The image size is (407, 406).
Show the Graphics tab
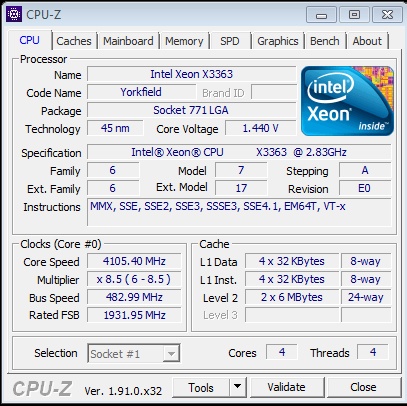[x=278, y=41]
